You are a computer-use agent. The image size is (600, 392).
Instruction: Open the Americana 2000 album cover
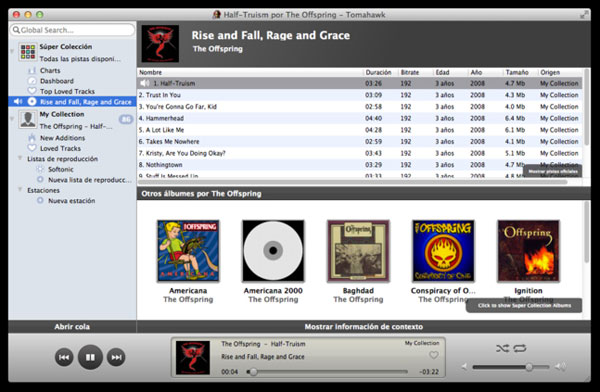tap(273, 251)
